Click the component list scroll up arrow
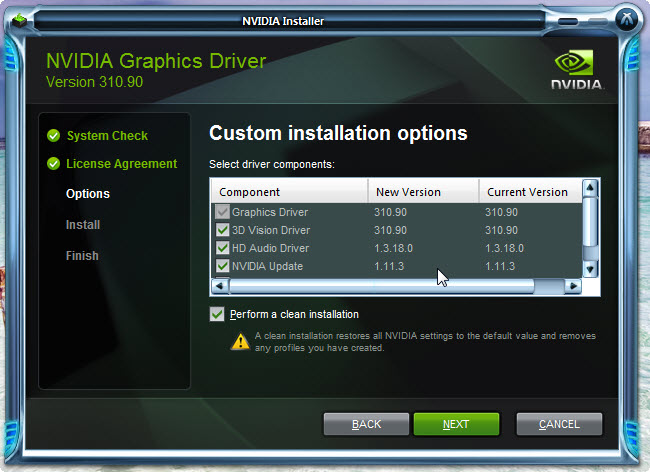 pyautogui.click(x=590, y=188)
